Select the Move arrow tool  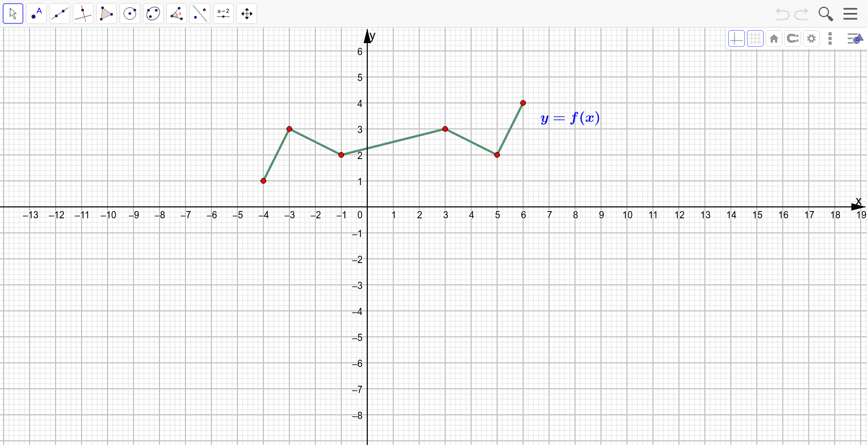pyautogui.click(x=13, y=14)
